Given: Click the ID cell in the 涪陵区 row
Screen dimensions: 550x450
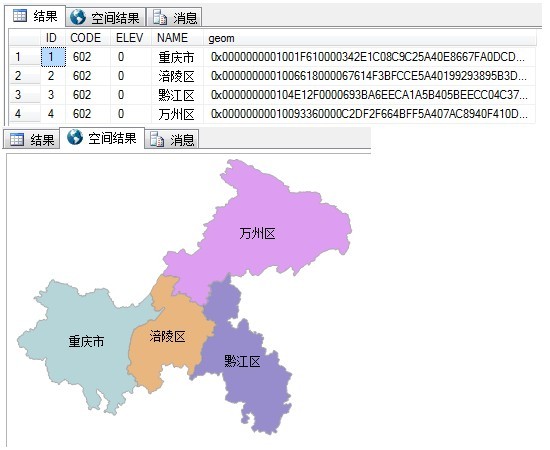Looking at the screenshot, I should [53, 76].
